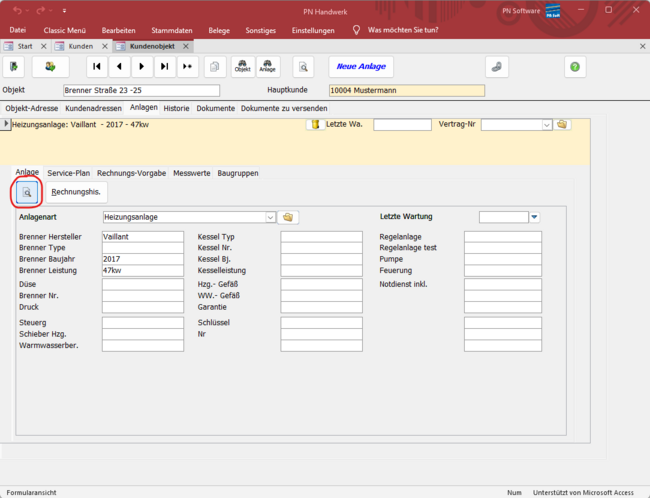The height and width of the screenshot is (498, 650).
Task: Click the Rechnungshis. button
Action: (x=76, y=192)
